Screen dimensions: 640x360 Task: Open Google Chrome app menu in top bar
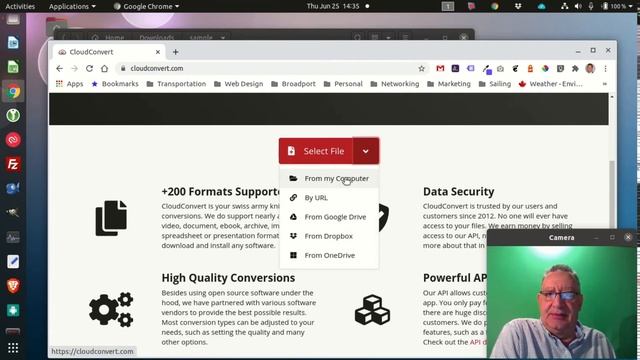coord(146,6)
